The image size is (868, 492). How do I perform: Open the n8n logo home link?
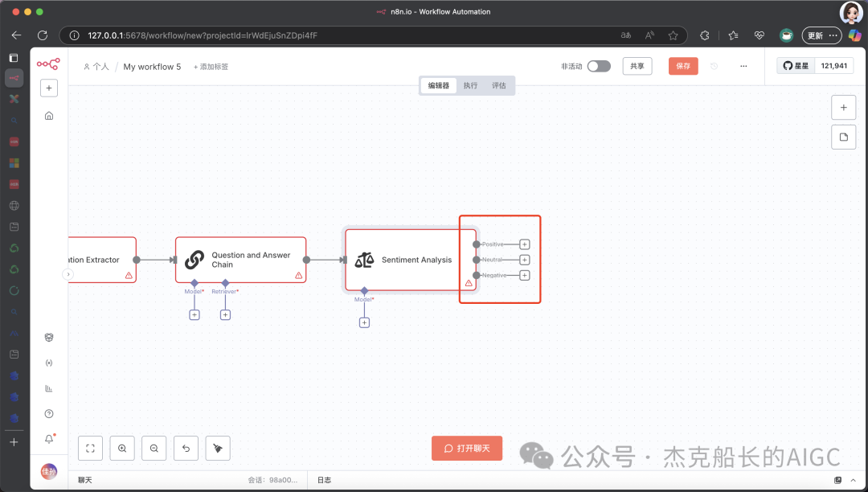click(x=48, y=64)
